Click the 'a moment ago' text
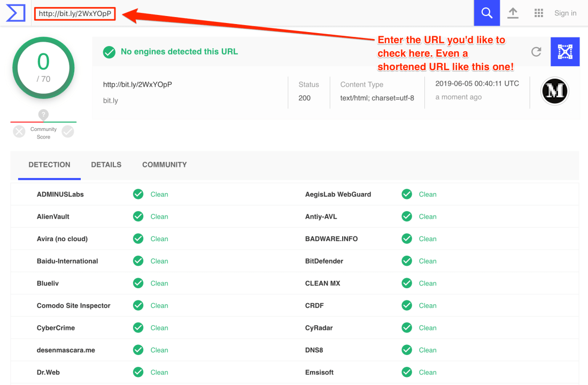The width and height of the screenshot is (588, 385). coord(458,97)
